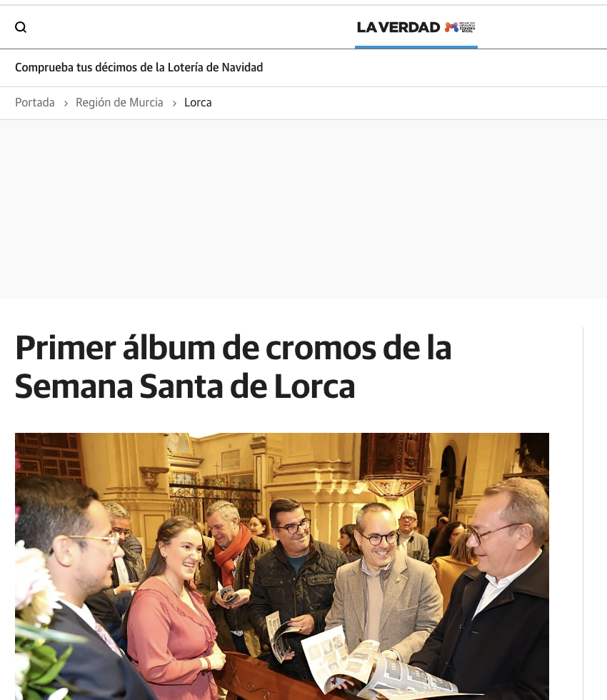607x700 pixels.
Task: Click the colorful Economía Social badge icon
Action: pos(451,27)
